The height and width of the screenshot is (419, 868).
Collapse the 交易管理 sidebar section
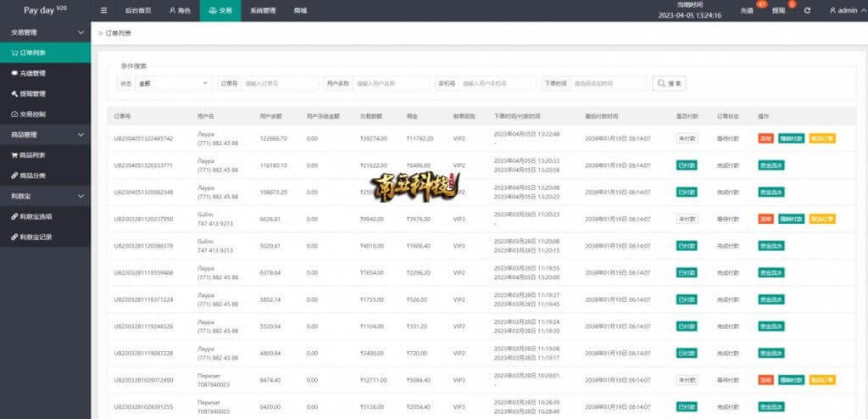click(81, 32)
